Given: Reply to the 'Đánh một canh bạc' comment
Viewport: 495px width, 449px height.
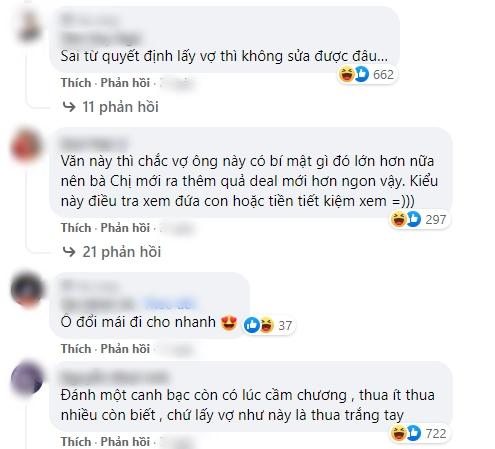Looking at the screenshot, I should tap(125, 441).
